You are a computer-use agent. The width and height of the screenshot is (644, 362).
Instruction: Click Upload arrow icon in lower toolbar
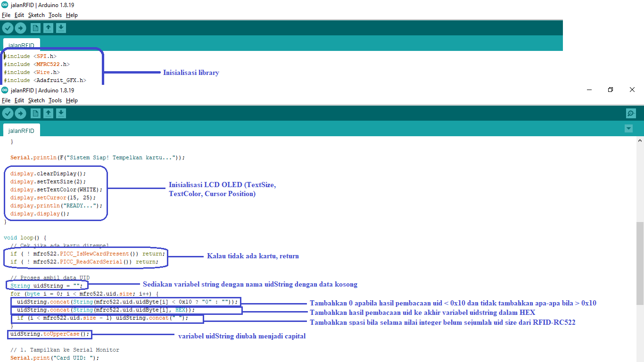pos(20,114)
